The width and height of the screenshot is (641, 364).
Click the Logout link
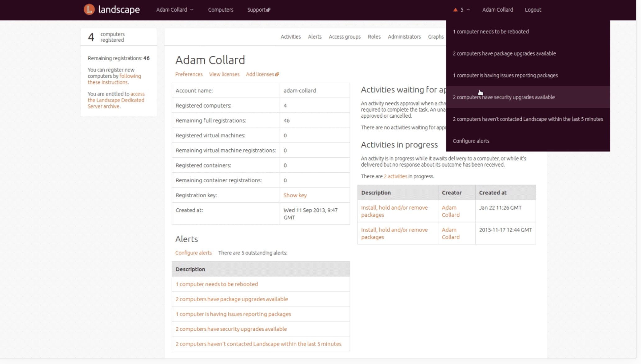[x=533, y=10]
